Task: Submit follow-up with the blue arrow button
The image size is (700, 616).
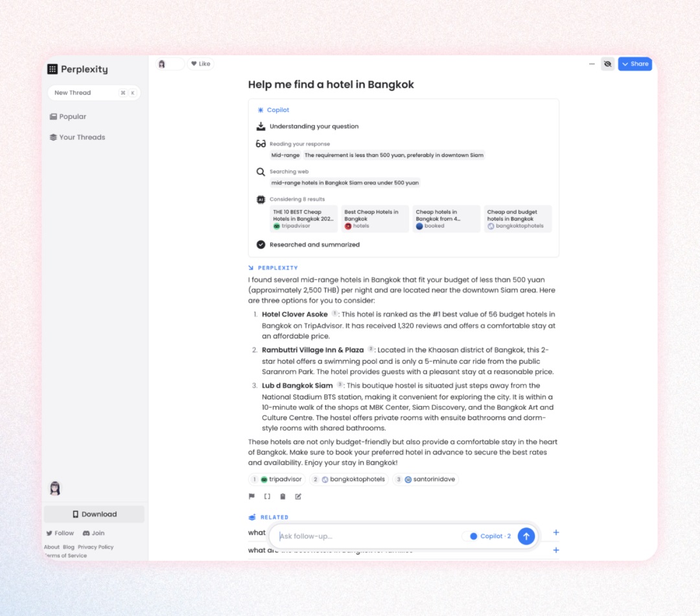Action: 526,536
